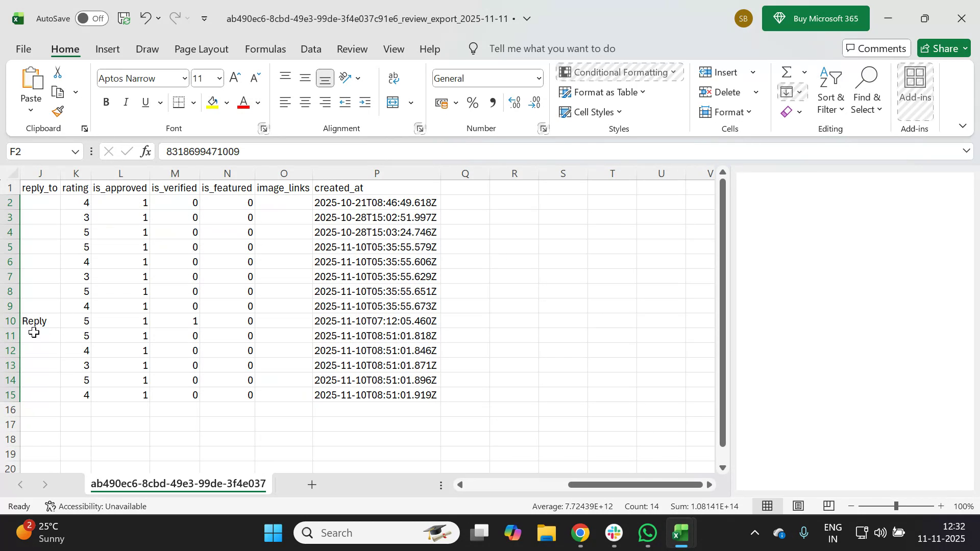Toggle italic formatting
Screen dimensions: 980x551
pos(126,102)
